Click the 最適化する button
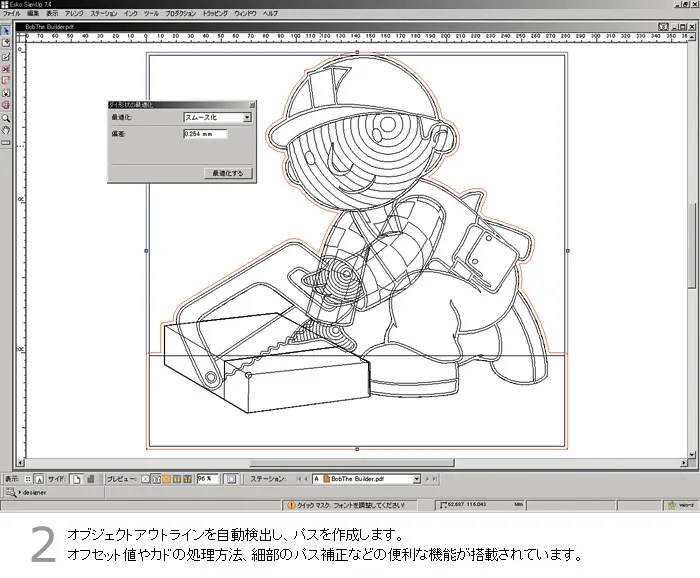 [x=228, y=173]
